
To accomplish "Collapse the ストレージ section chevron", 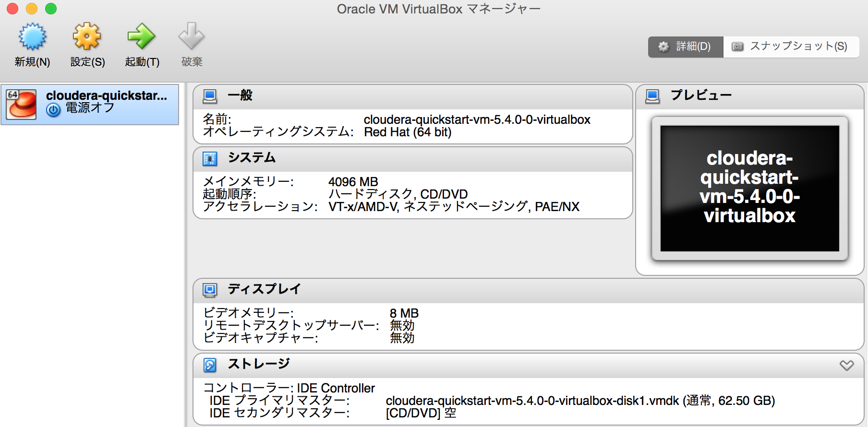I will pyautogui.click(x=846, y=365).
